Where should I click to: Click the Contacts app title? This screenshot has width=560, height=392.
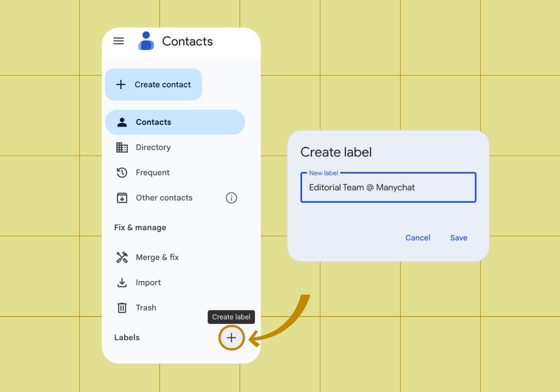point(187,41)
